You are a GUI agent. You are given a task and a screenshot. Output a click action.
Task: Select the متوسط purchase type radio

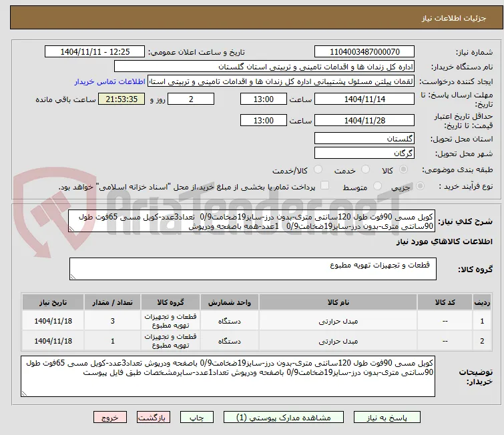coord(377,186)
